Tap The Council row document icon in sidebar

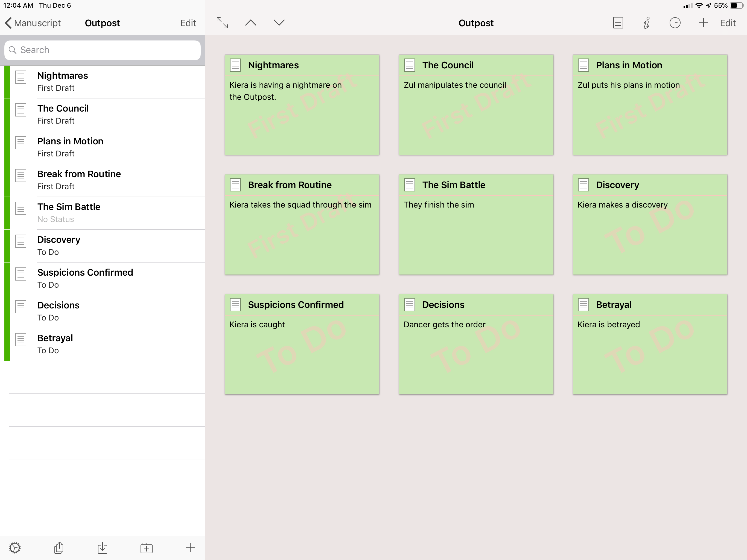pos(21,110)
